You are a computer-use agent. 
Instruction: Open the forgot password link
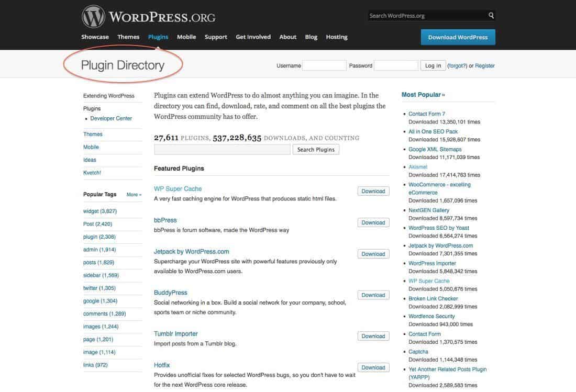click(457, 66)
